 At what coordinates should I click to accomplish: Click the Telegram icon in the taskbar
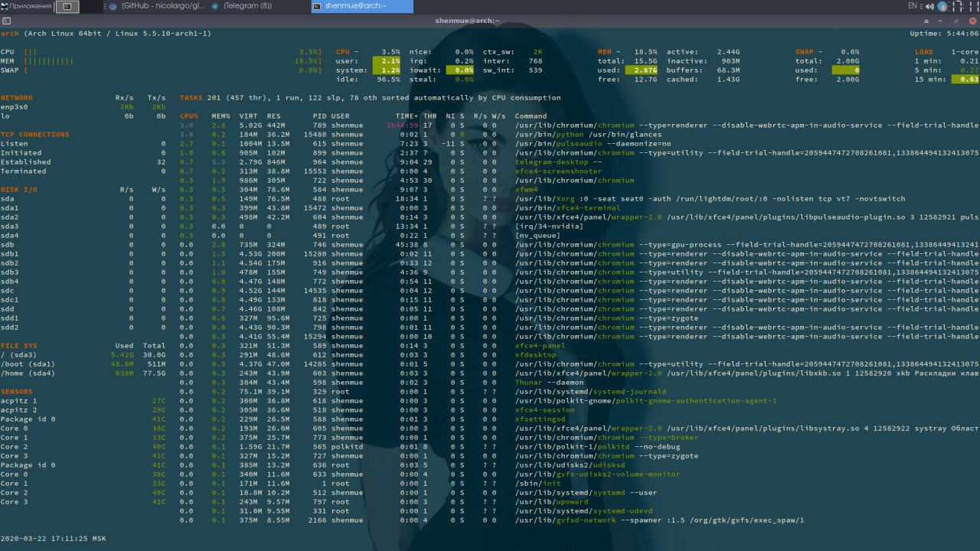[215, 6]
